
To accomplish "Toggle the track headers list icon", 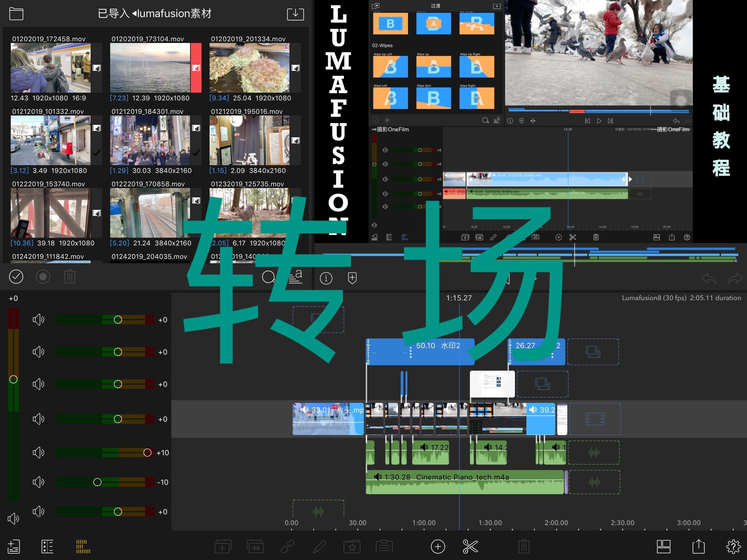I will tap(47, 547).
